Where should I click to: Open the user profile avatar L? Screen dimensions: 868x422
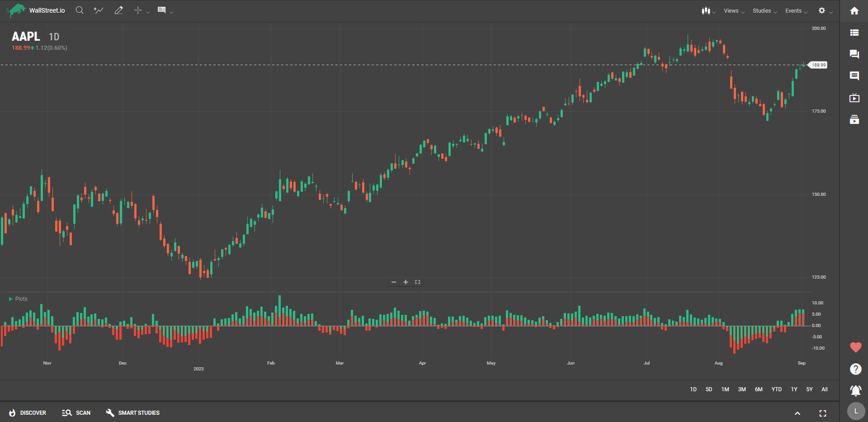click(856, 411)
